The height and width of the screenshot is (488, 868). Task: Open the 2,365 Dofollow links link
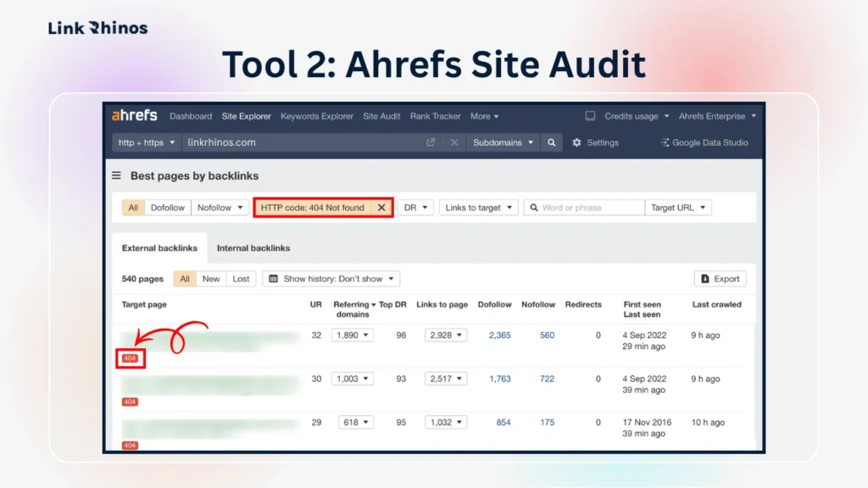click(x=498, y=335)
